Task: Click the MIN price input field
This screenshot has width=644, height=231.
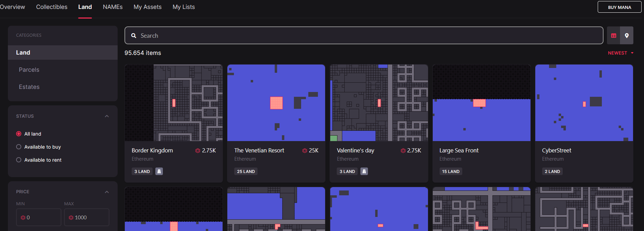Action: (x=39, y=217)
